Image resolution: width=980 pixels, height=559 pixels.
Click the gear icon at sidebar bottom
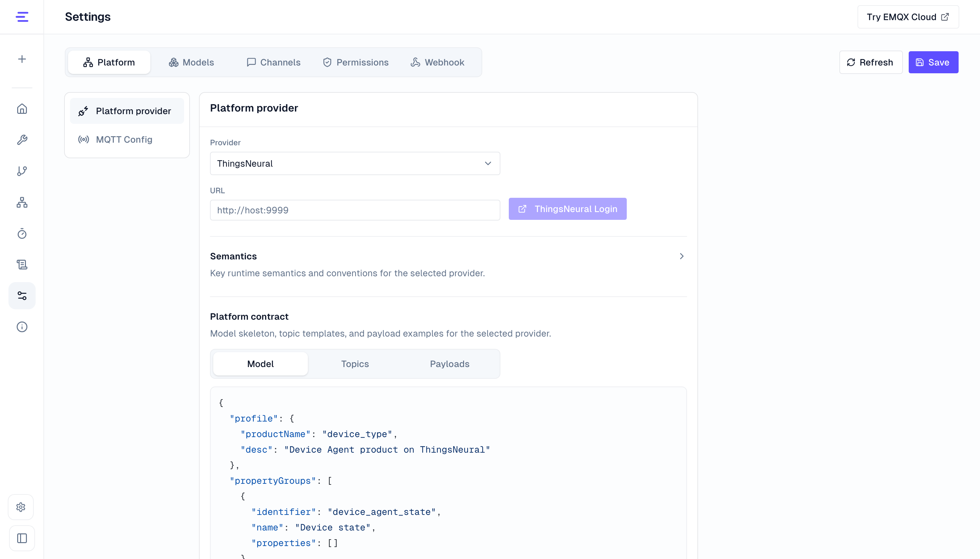[21, 507]
